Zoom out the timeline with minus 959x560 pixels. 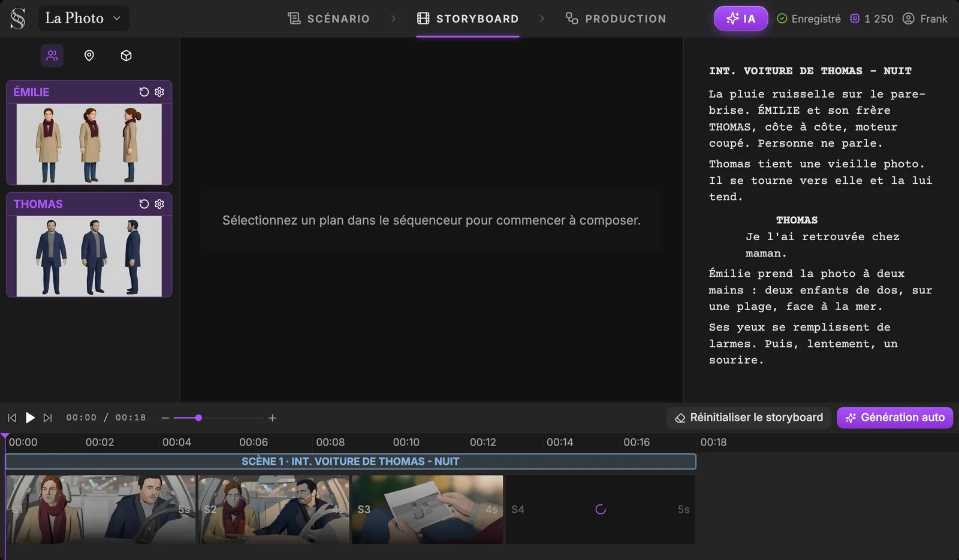tap(165, 418)
